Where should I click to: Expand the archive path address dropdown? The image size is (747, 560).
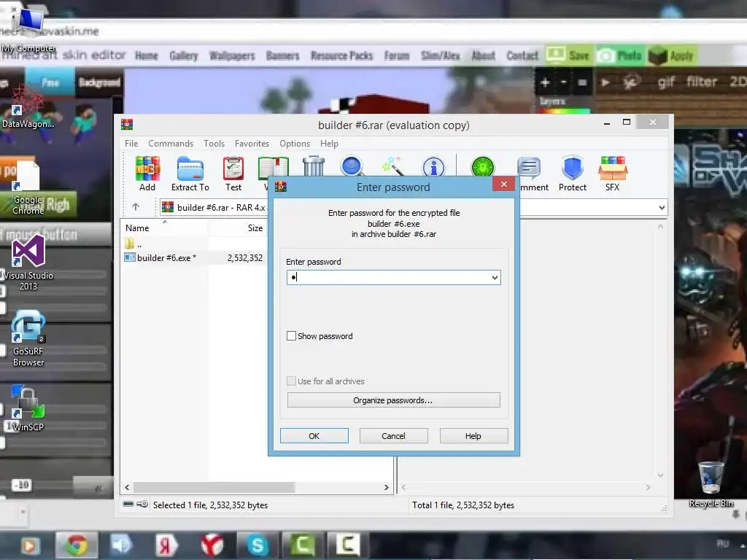click(662, 208)
